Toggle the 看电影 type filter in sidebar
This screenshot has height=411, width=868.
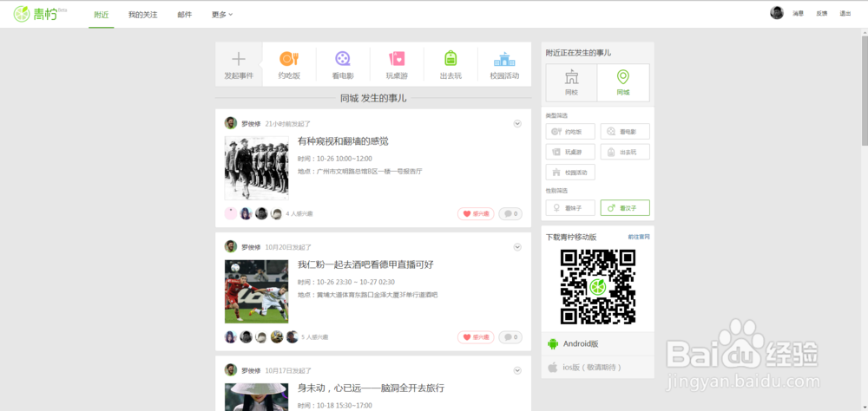[x=625, y=132]
